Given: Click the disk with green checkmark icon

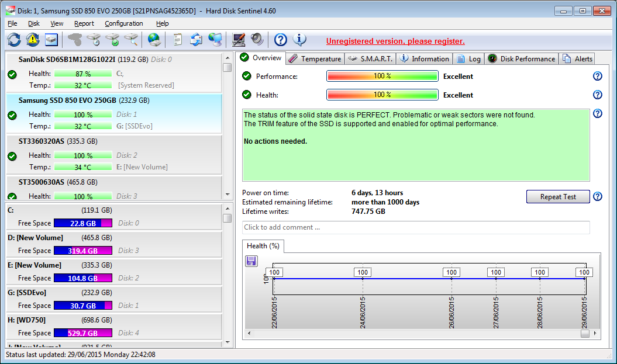Looking at the screenshot, I should tap(112, 40).
